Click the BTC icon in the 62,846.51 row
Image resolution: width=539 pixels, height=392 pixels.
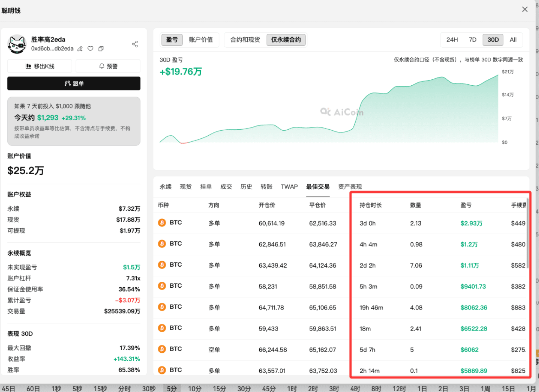tap(162, 244)
